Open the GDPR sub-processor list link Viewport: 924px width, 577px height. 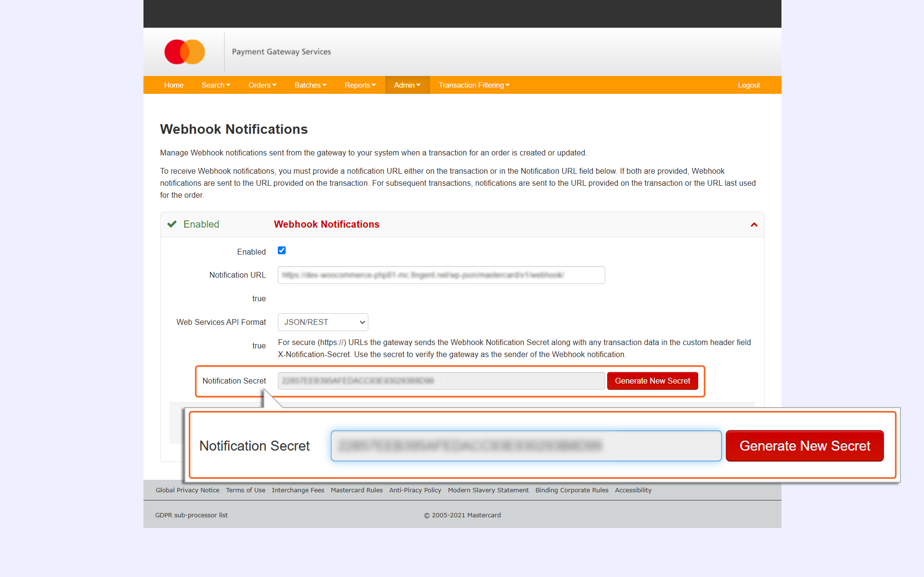pos(191,515)
